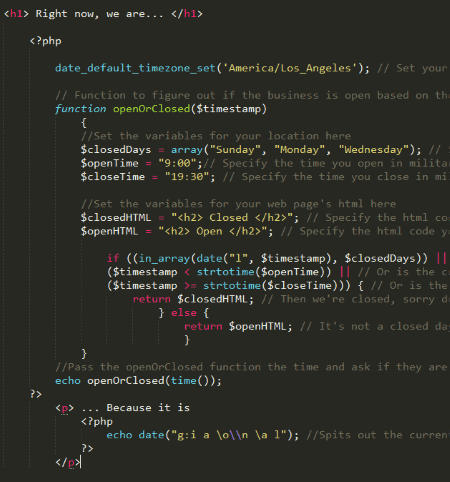This screenshot has height=482, width=450.
Task: Click "return $openHTML;" statement
Action: 238,327
